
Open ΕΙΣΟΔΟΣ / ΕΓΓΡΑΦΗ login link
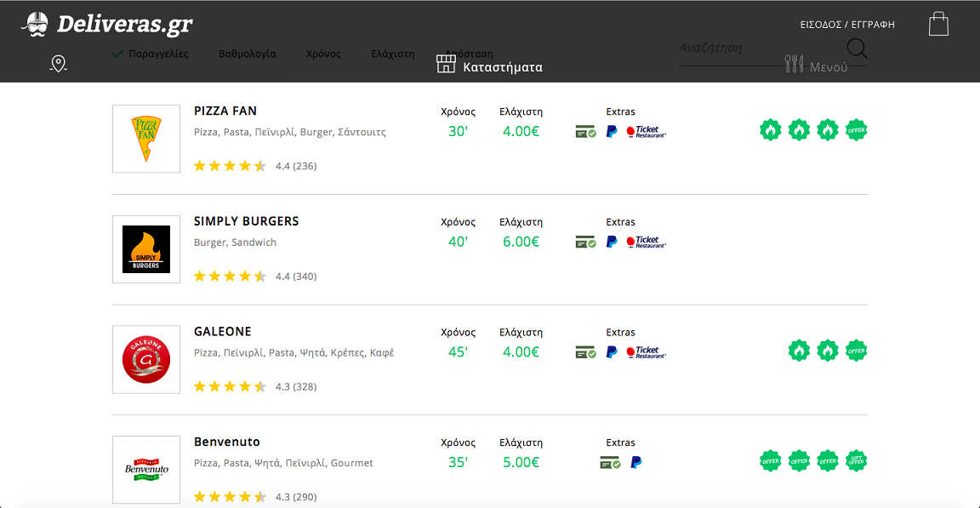click(847, 25)
